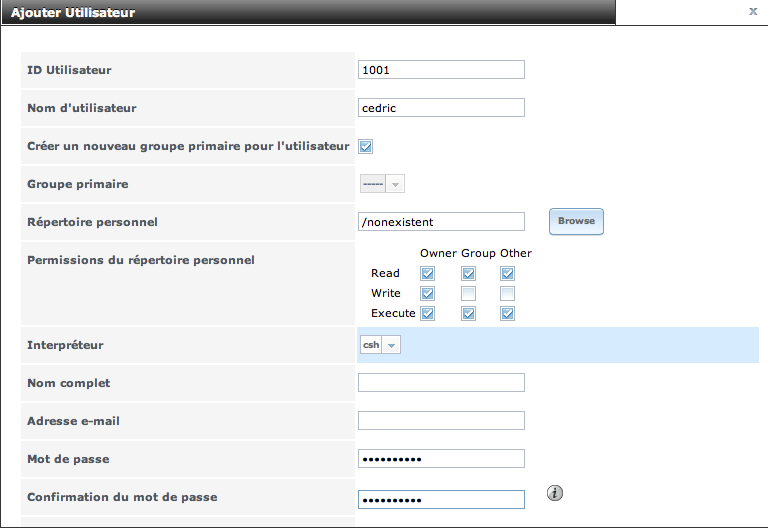This screenshot has height=528, width=768.
Task: Open the Groupe primaire dropdown
Action: [382, 184]
